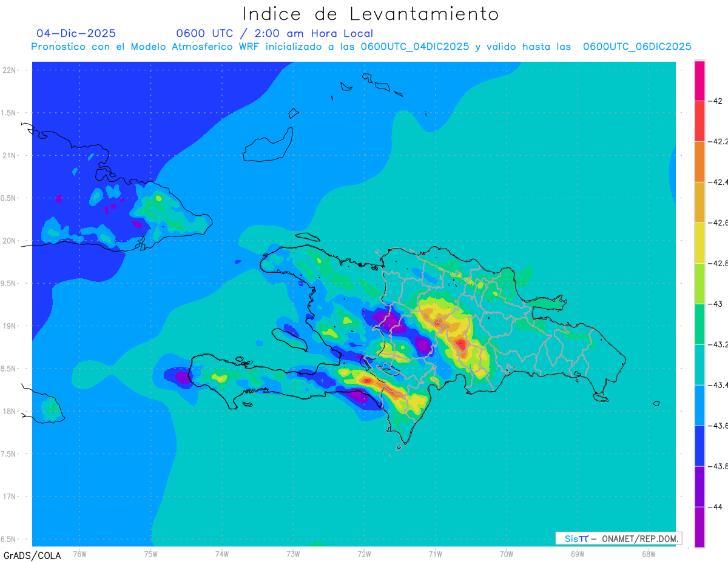Click the 'ONAMET/REP.DOM.' credit label
Screen dimensions: 728x562
coord(640,538)
